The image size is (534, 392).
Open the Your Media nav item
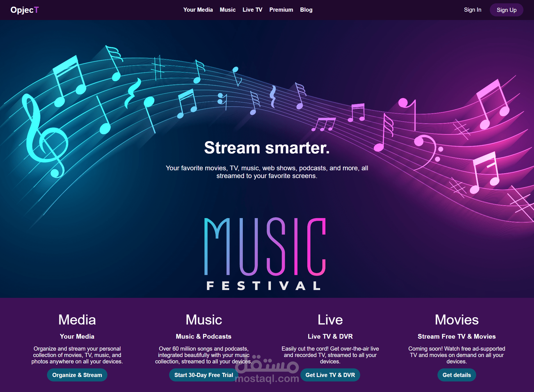(198, 10)
